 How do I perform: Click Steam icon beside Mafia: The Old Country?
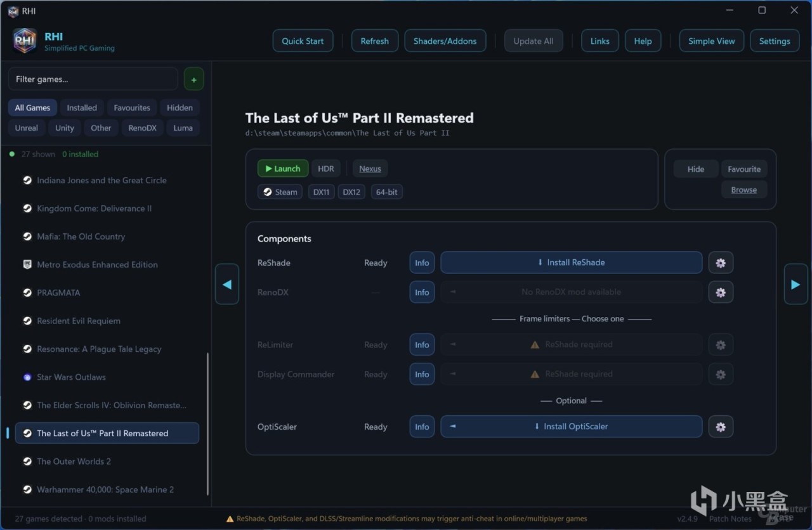tap(27, 236)
